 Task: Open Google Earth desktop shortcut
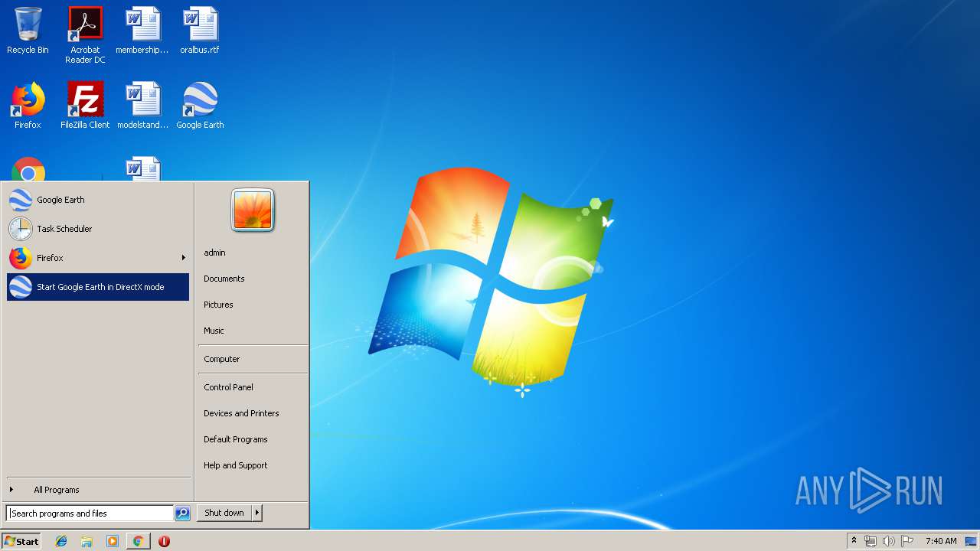click(200, 106)
